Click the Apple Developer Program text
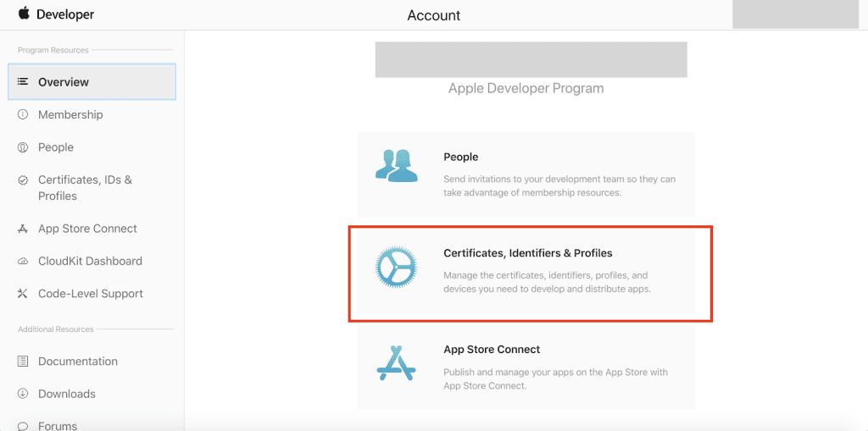The width and height of the screenshot is (868, 431). (526, 89)
